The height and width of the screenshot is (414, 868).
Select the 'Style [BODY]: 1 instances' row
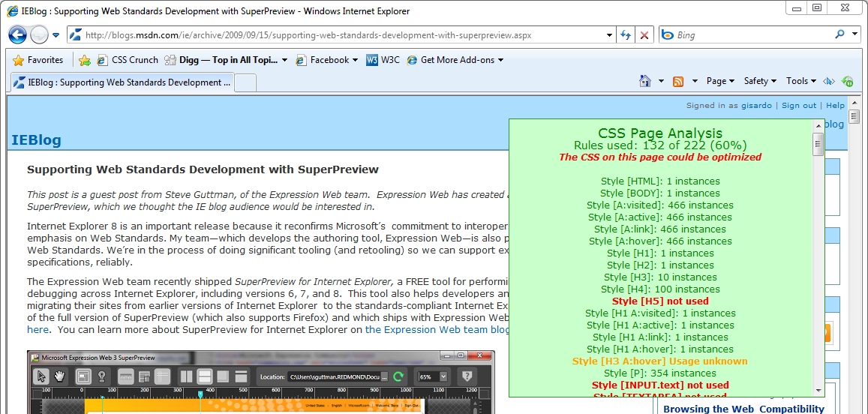[660, 193]
